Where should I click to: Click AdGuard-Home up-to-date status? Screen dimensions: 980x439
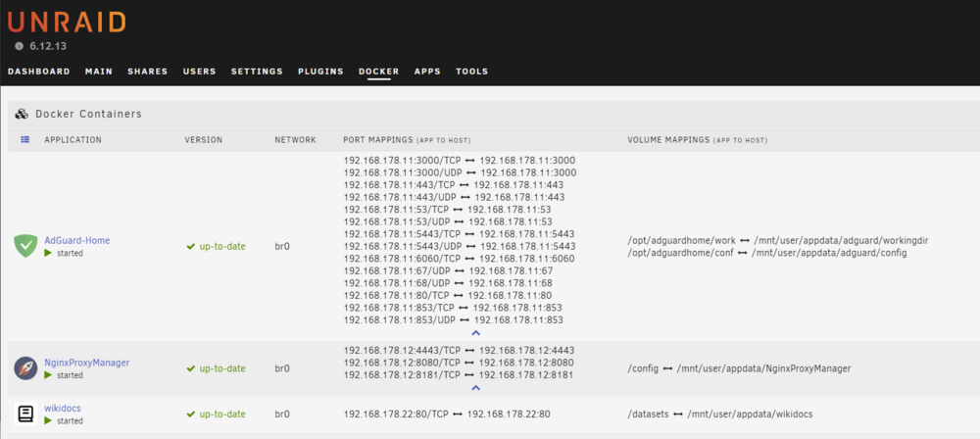(x=221, y=246)
